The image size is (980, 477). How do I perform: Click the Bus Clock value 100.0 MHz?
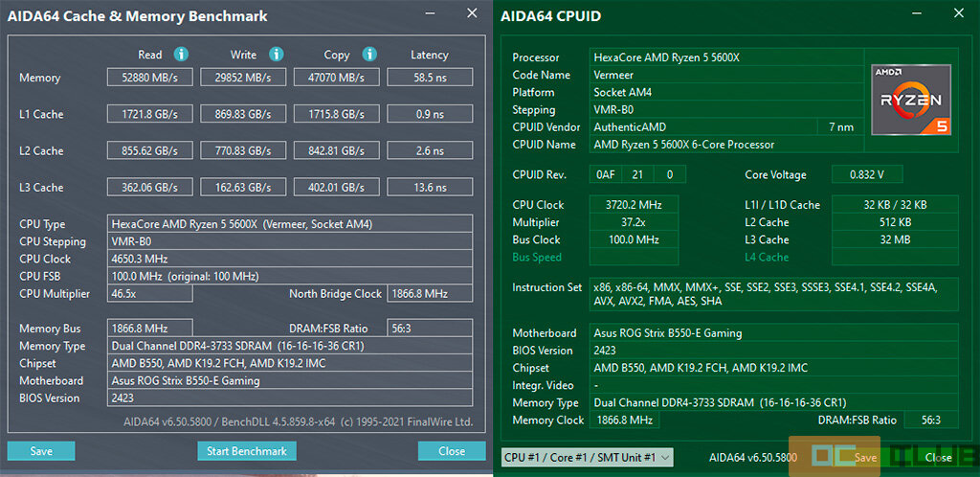click(634, 239)
